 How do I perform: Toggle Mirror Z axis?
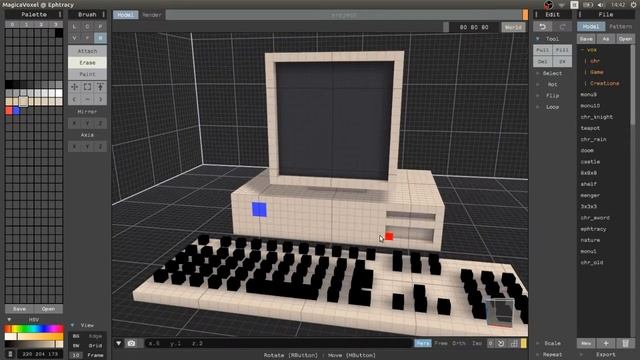tap(100, 123)
